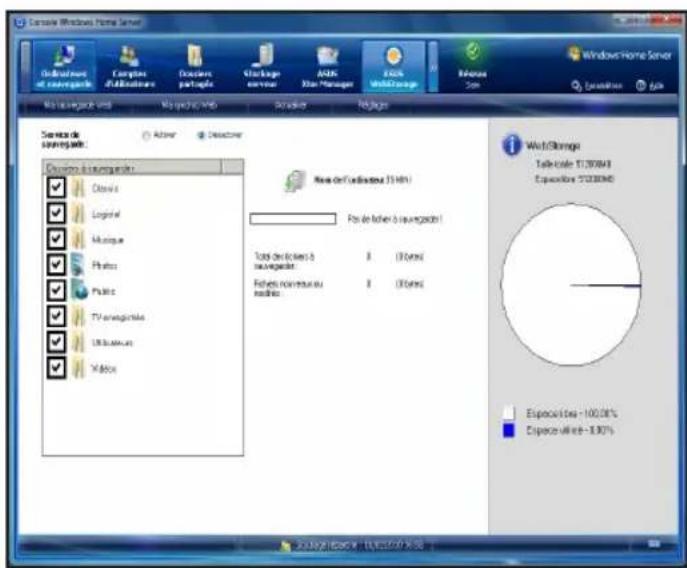Click Fichiers nouveaux ou modifiés label
This screenshot has width=687, height=568.
tap(288, 288)
